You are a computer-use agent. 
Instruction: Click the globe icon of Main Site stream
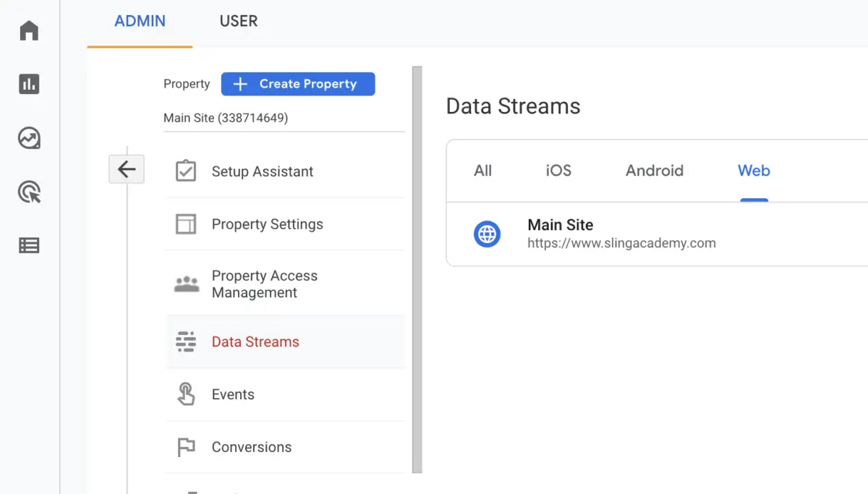487,234
